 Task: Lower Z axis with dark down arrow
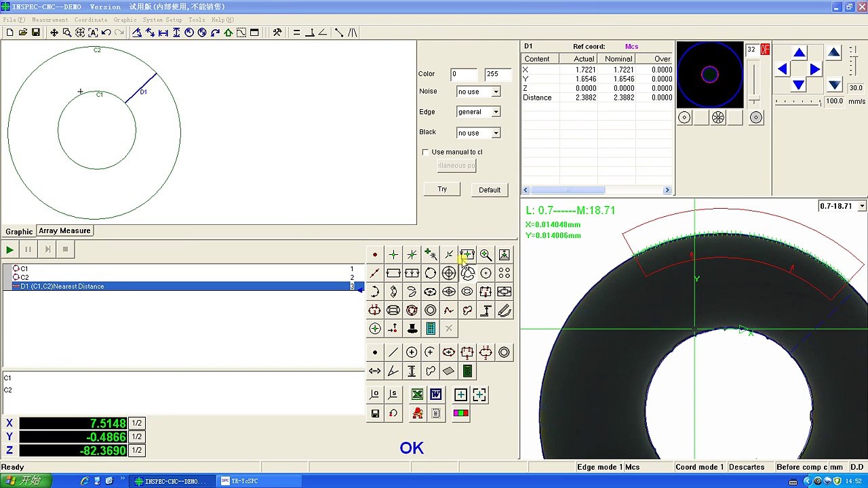coord(835,85)
